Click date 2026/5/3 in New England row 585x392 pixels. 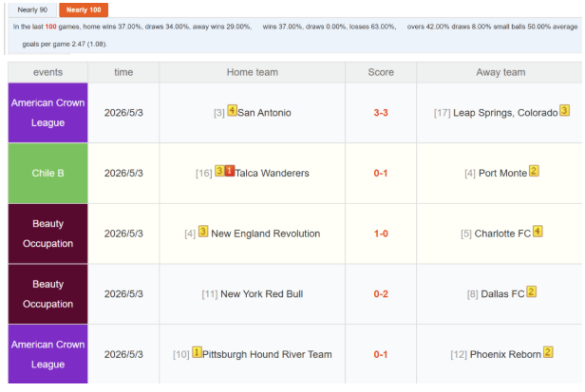[x=123, y=233]
